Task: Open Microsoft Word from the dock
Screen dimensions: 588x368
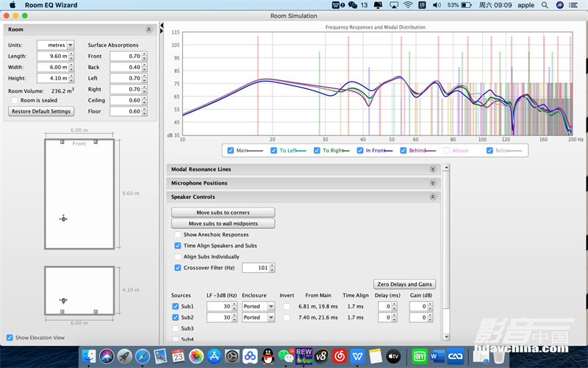Action: tap(437, 356)
